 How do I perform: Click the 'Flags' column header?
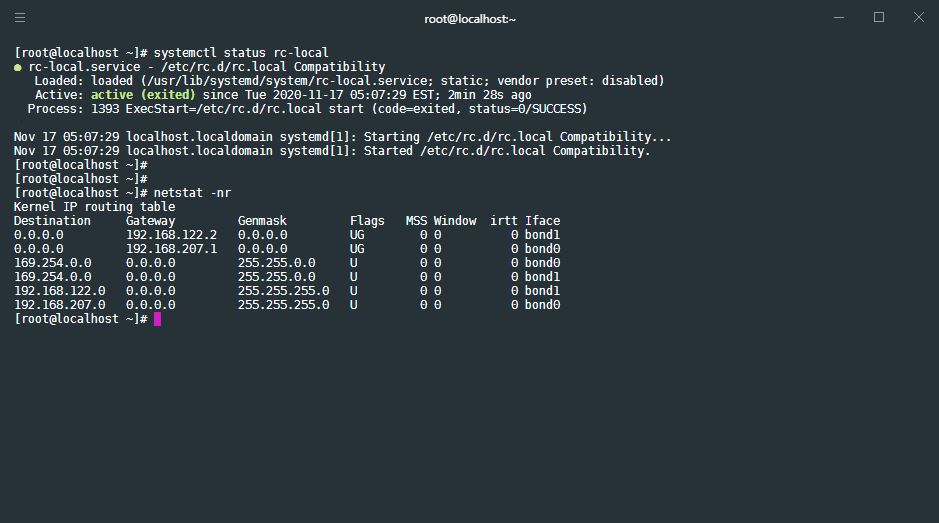[x=367, y=220]
